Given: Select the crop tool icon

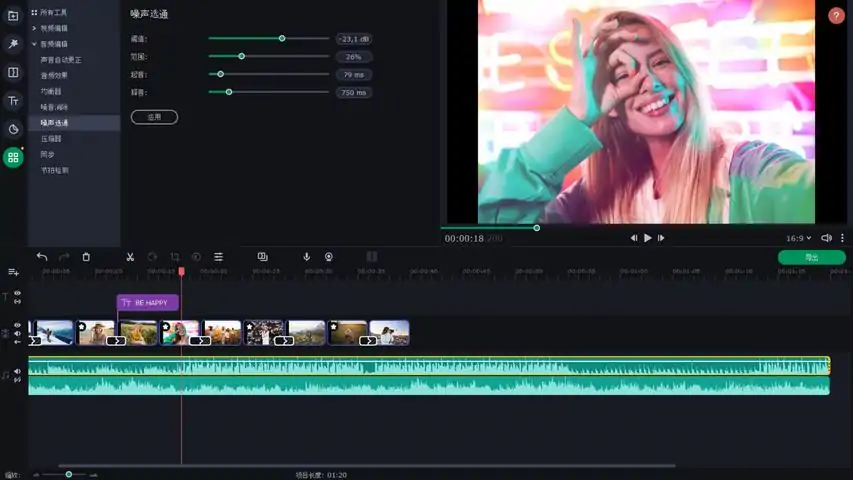Looking at the screenshot, I should (175, 257).
